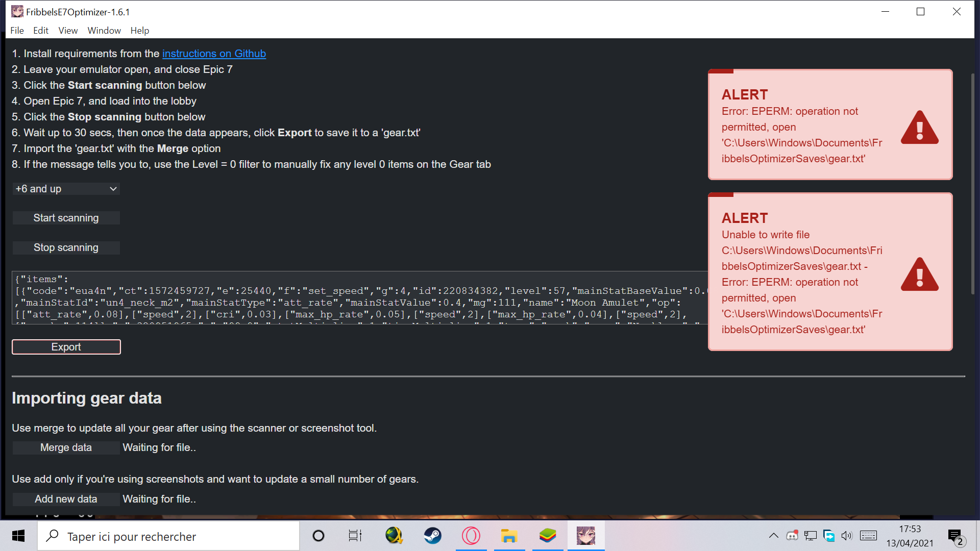Image resolution: width=980 pixels, height=551 pixels.
Task: Click inside the Windows search field
Action: [x=168, y=536]
